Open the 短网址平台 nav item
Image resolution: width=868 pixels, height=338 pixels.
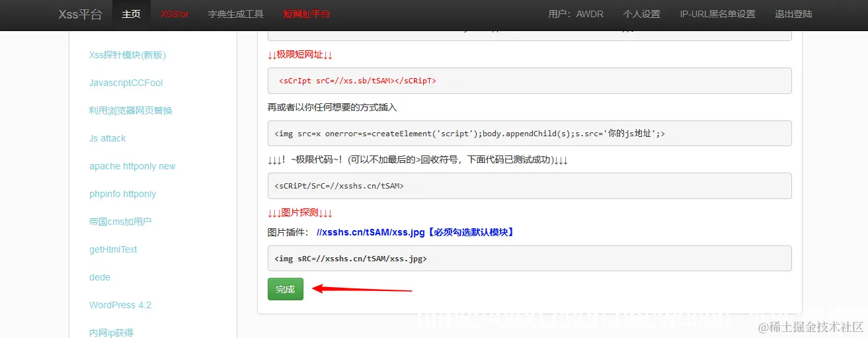[306, 14]
